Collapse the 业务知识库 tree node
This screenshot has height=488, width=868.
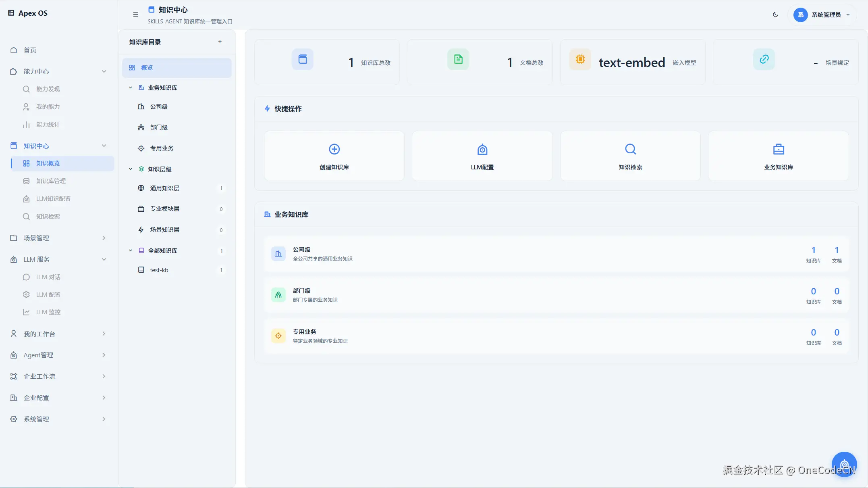point(131,88)
